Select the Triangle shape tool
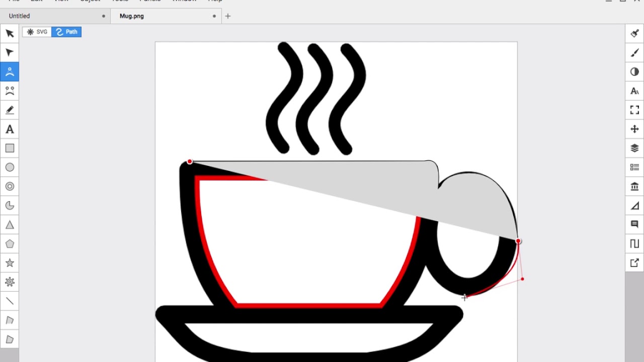This screenshot has height=362, width=644. coord(10,225)
